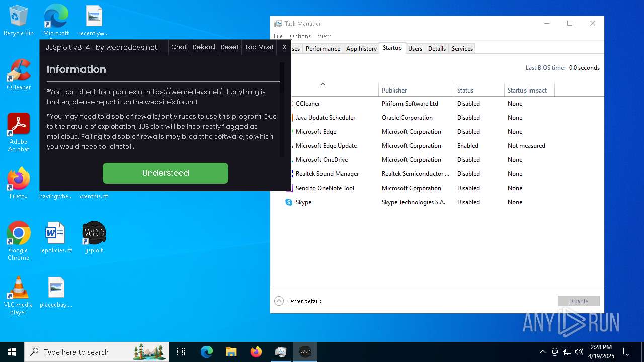
Task: Launch Edge from the taskbar
Action: (x=207, y=352)
